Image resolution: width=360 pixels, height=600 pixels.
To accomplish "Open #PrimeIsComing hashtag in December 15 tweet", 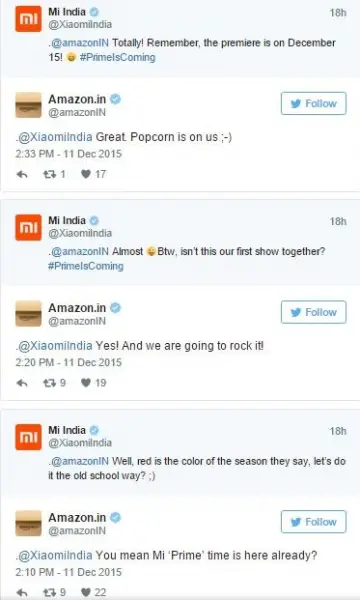I will pos(117,57).
